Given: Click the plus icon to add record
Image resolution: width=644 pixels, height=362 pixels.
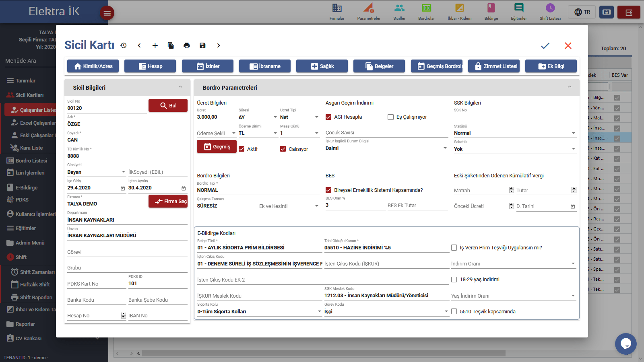Looking at the screenshot, I should 155,46.
